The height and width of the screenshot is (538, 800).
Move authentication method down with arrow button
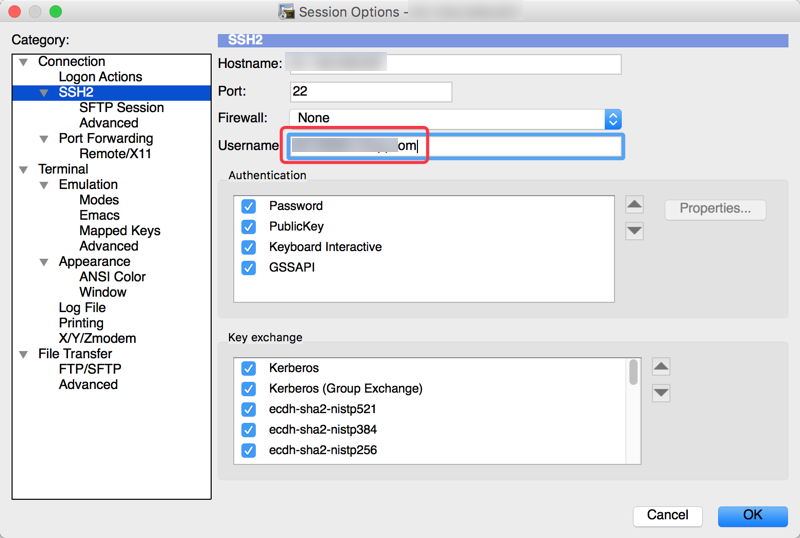pos(634,231)
